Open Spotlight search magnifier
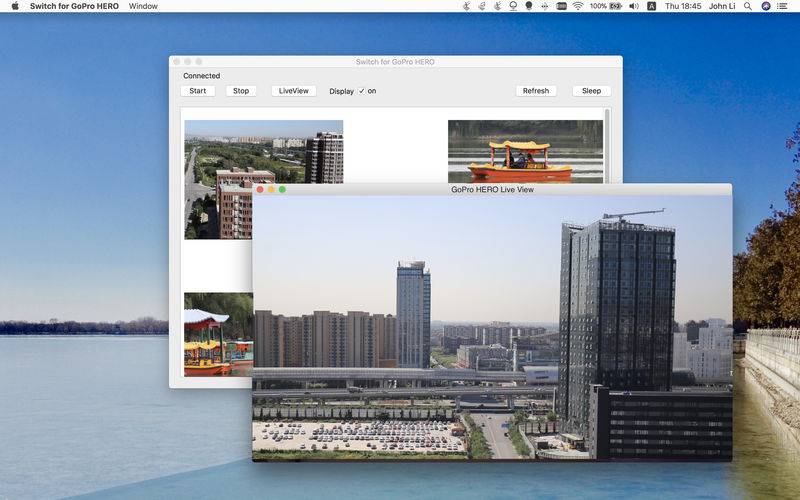The height and width of the screenshot is (500, 800). [x=748, y=6]
